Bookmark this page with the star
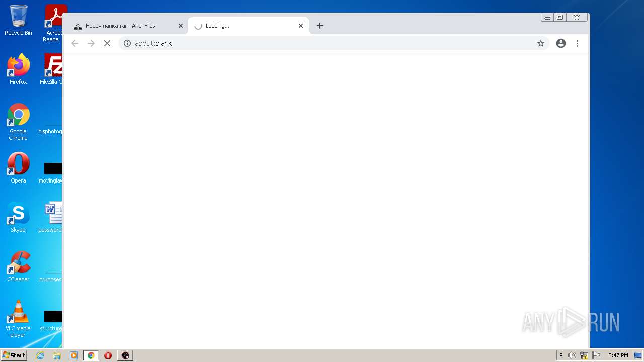The width and height of the screenshot is (644, 362). click(541, 43)
